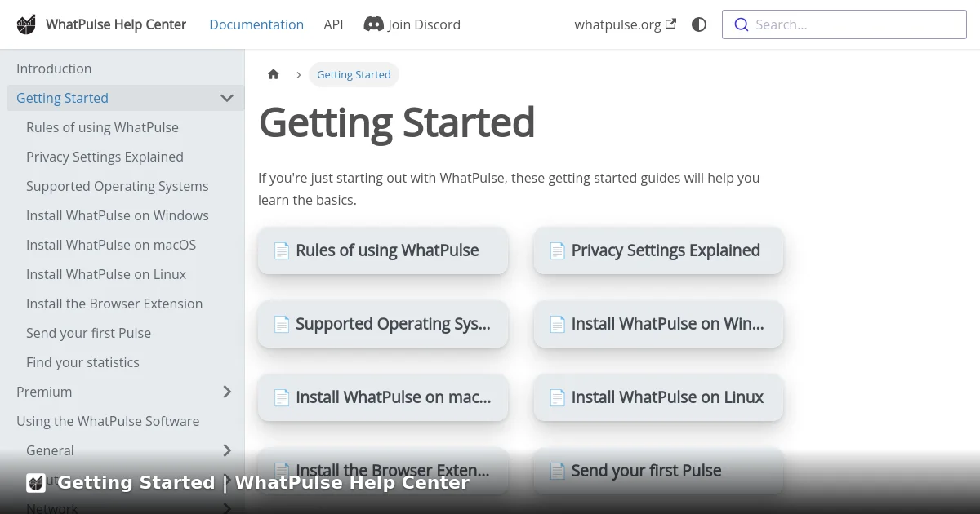980x514 pixels.
Task: Open Install WhatPulse on Linux sidebar link
Action: [106, 274]
